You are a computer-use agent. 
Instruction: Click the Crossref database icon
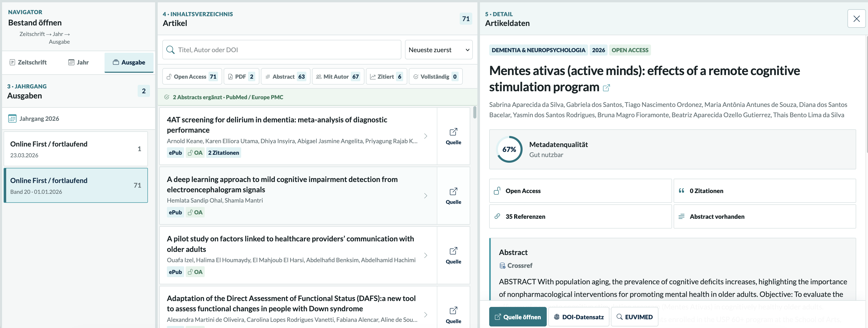[502, 266]
